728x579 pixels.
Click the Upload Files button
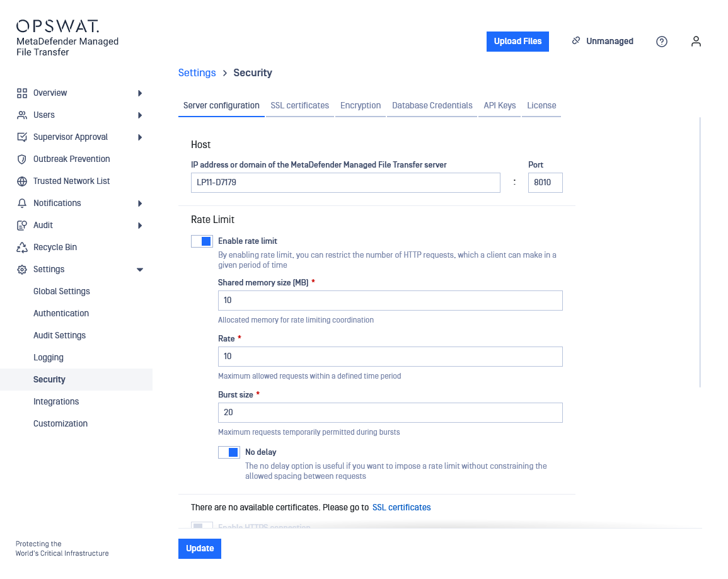pyautogui.click(x=517, y=42)
